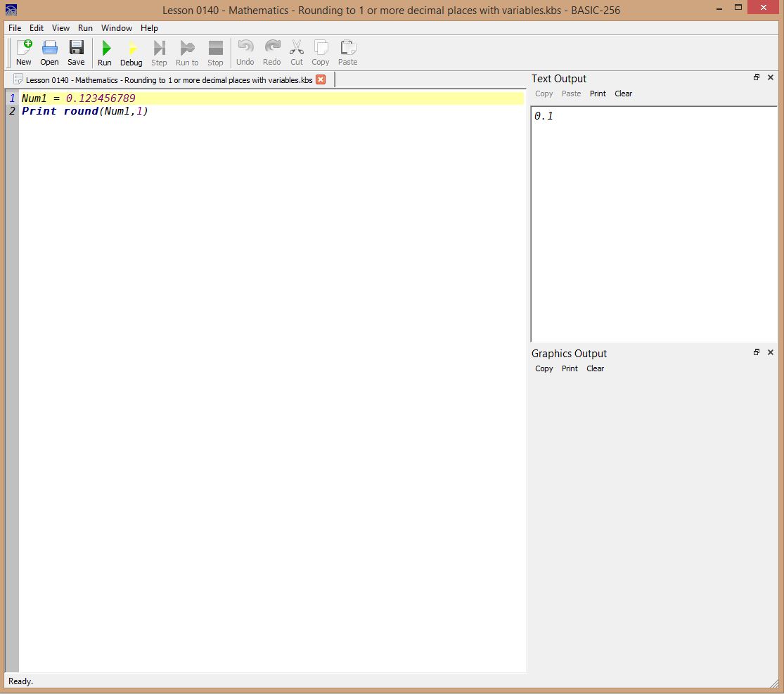Clear the Text Output panel
Screen dimensions: 784x694
click(x=623, y=94)
